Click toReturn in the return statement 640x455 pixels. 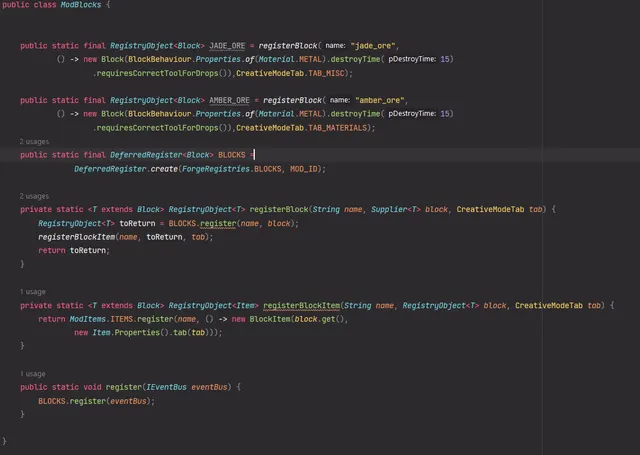[x=88, y=251]
